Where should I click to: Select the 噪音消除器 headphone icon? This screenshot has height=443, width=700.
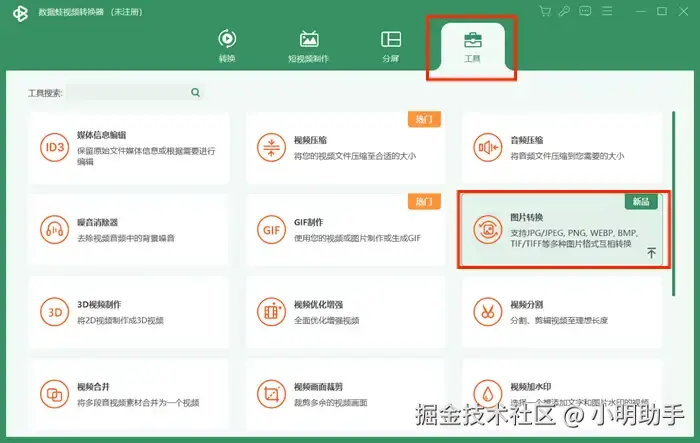click(x=54, y=230)
